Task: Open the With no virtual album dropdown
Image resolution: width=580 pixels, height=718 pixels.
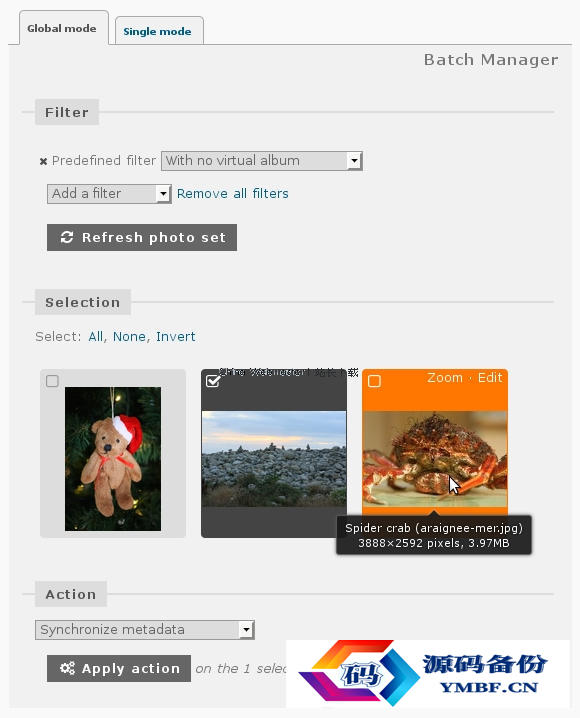Action: coord(262,161)
